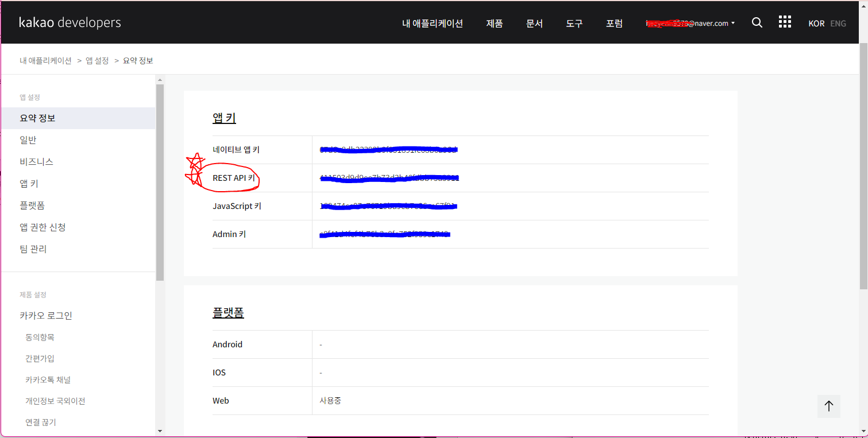Click the 앱 키 section heading link
The image size is (868, 438).
tap(224, 118)
